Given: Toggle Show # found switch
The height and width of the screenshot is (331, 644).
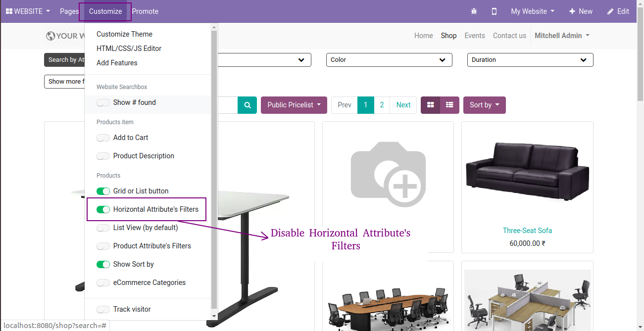Looking at the screenshot, I should [x=103, y=102].
